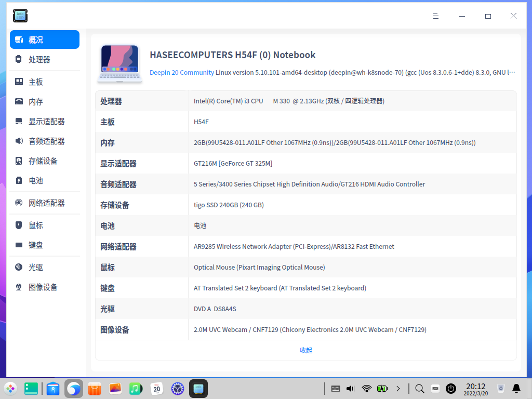Mute the volume via tray speaker icon
The height and width of the screenshot is (399, 532).
click(350, 388)
